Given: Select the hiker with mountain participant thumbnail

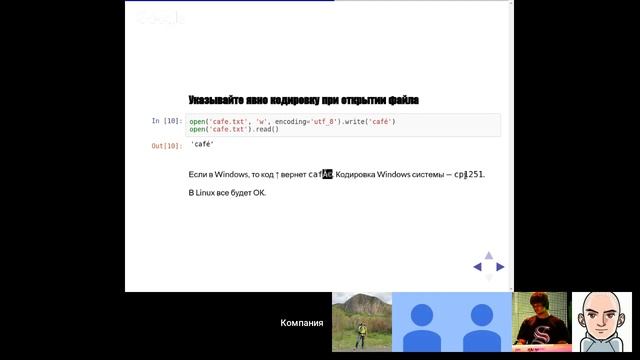Looking at the screenshot, I should tap(362, 322).
